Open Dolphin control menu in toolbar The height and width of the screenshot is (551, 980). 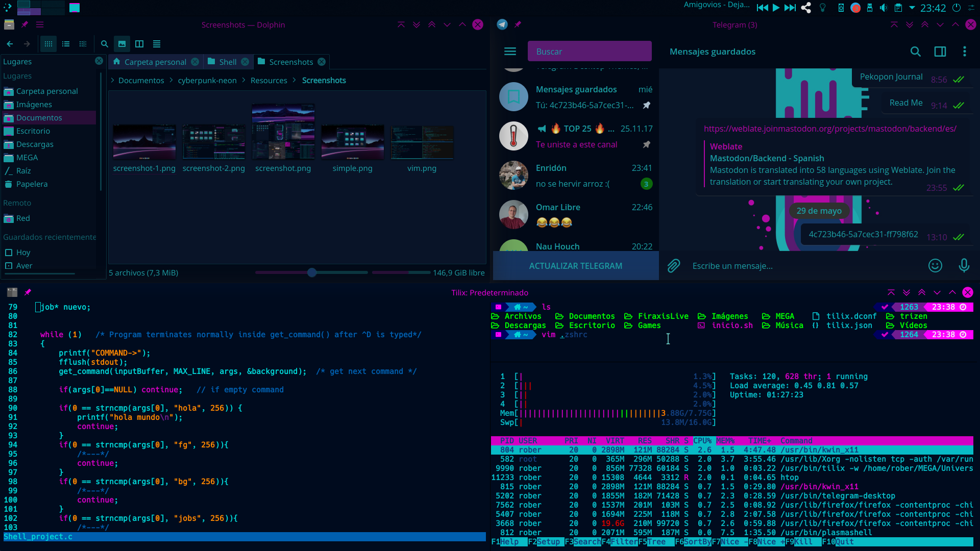coord(157,44)
